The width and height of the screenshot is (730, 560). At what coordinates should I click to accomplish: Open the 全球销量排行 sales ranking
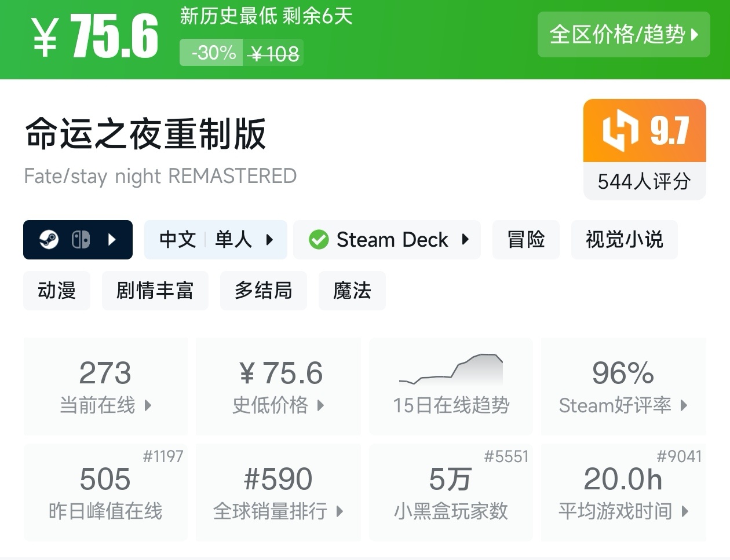coord(278,492)
